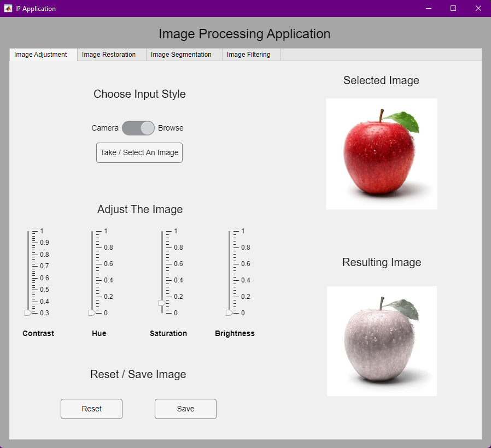Switch to the Image Segmentation tab
Viewport: 491px width, 448px height.
coord(181,55)
